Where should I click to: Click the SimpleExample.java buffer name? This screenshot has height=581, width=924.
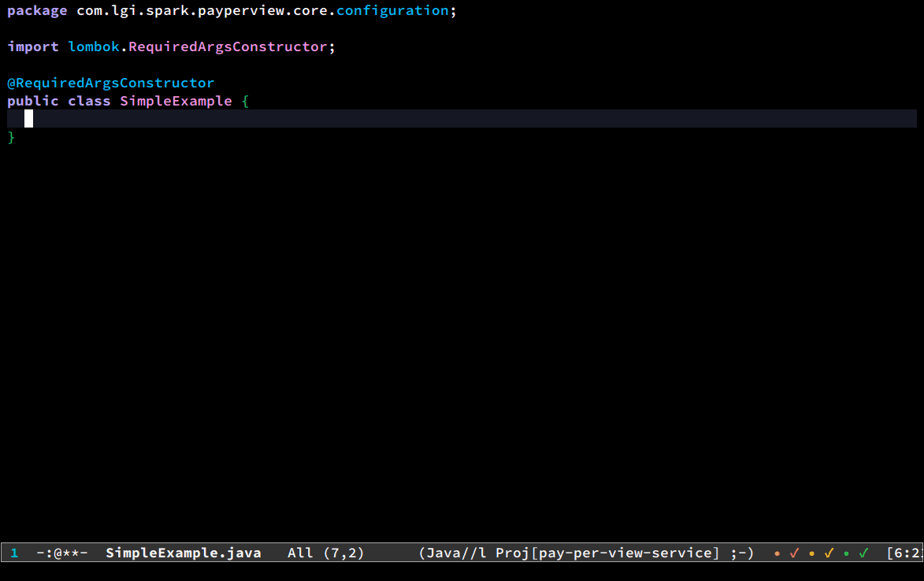tap(184, 553)
